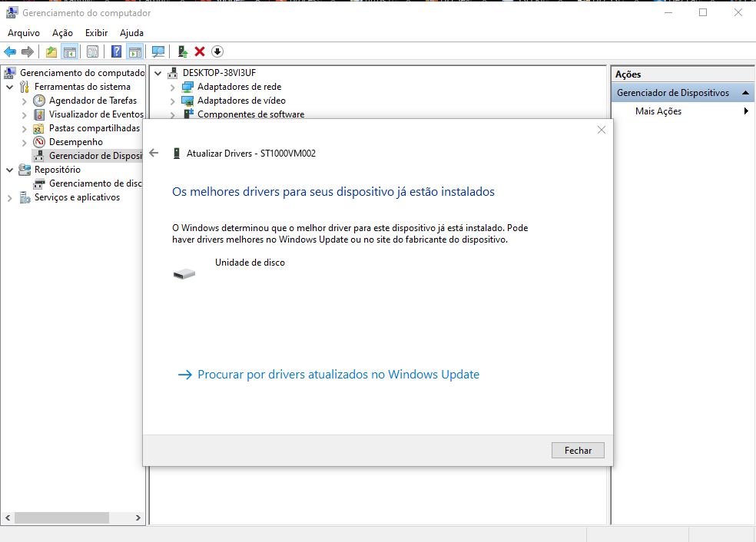This screenshot has width=756, height=542.
Task: Open the Ação menu
Action: [x=63, y=33]
